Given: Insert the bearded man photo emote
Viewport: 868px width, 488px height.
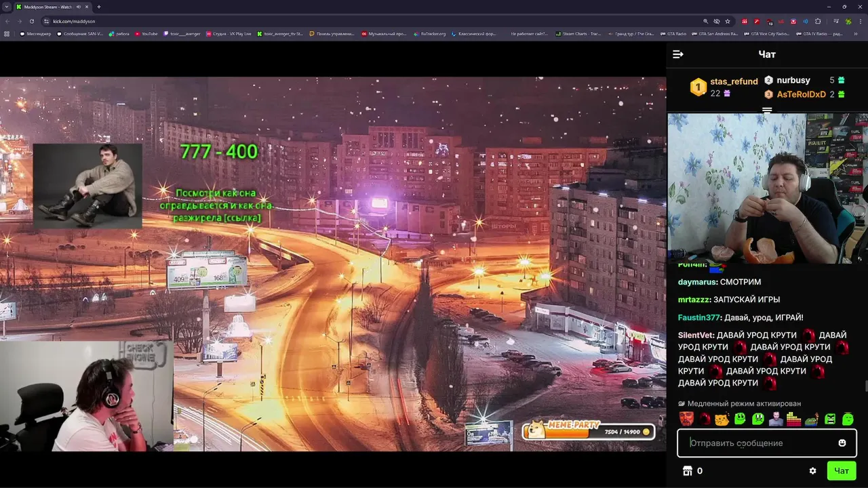Looking at the screenshot, I should coord(776,419).
